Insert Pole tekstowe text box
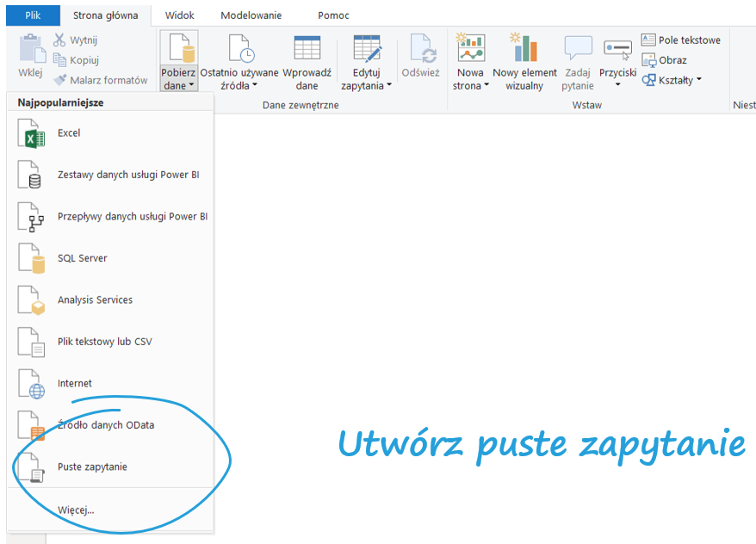Screen dimensions: 756x544 [x=680, y=40]
